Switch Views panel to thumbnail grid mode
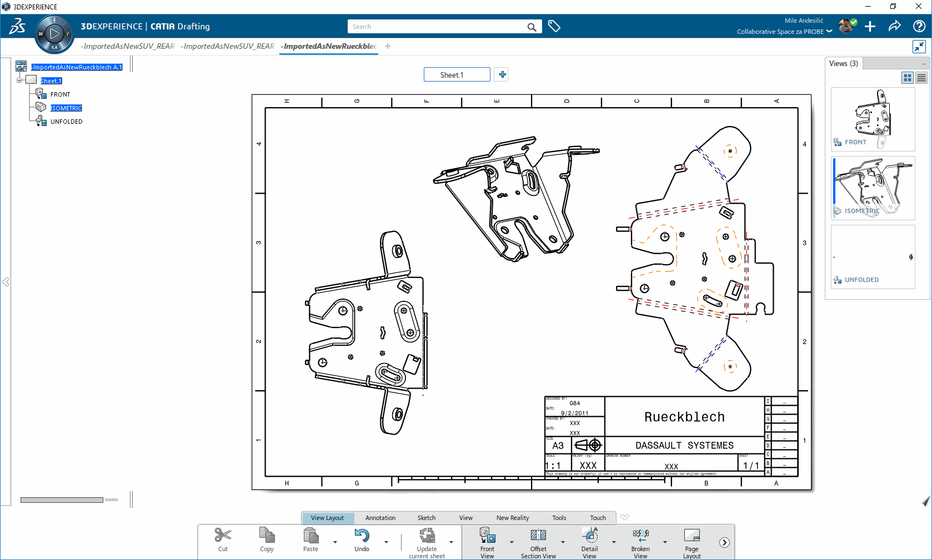The width and height of the screenshot is (932, 560). click(x=908, y=78)
